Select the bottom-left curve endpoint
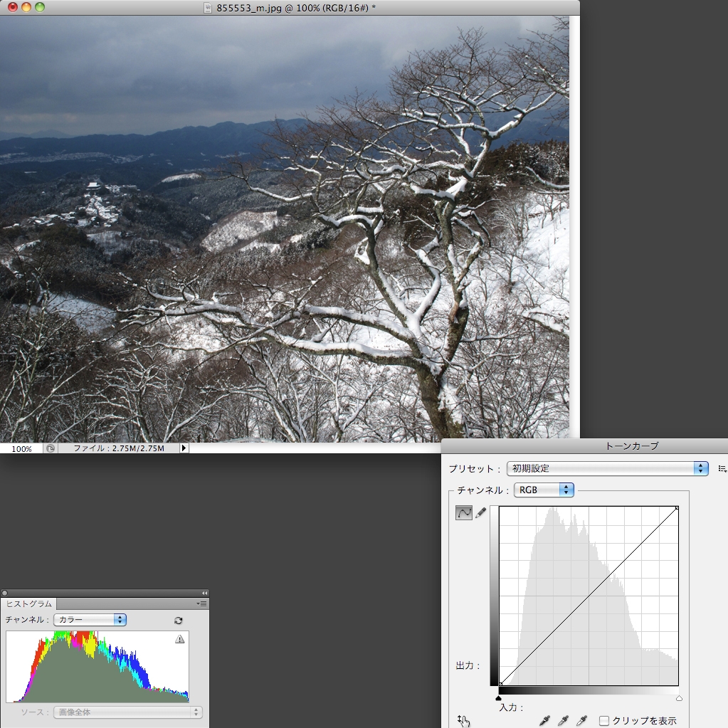 (500, 684)
